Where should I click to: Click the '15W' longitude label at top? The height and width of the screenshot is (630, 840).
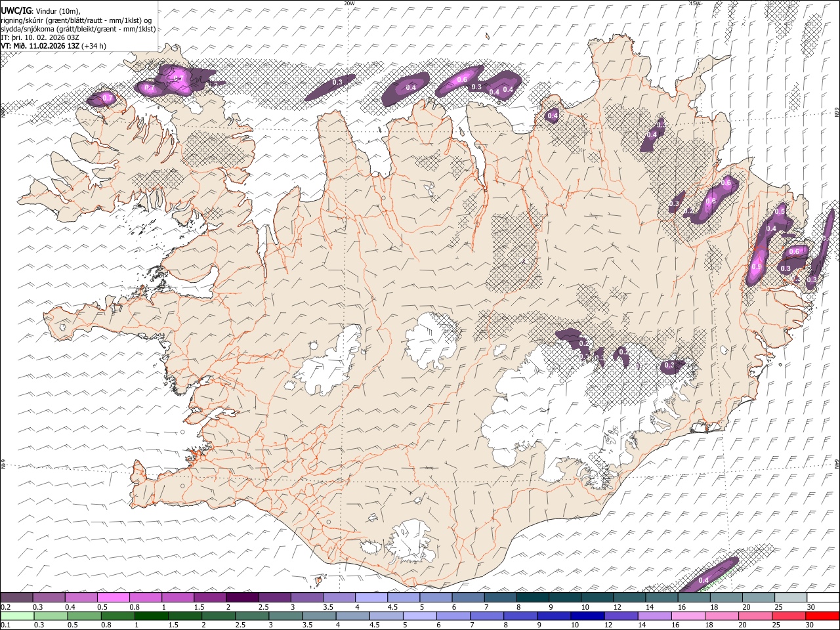point(695,3)
